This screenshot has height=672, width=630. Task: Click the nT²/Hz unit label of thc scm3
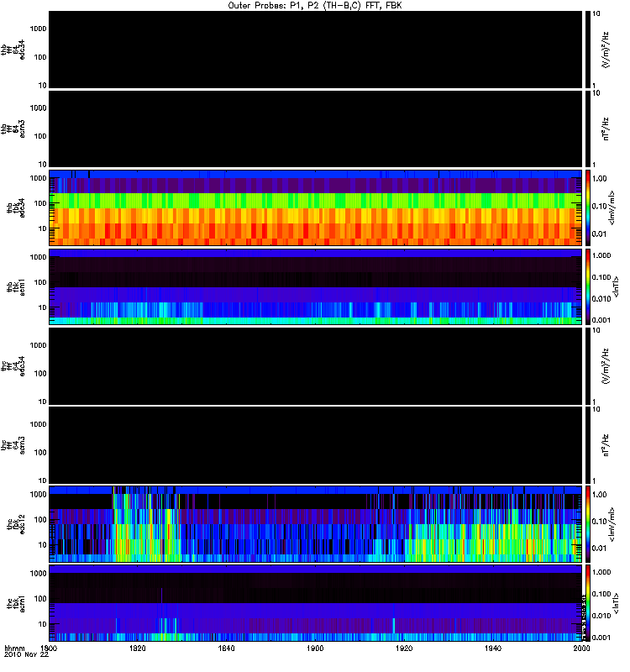606,445
